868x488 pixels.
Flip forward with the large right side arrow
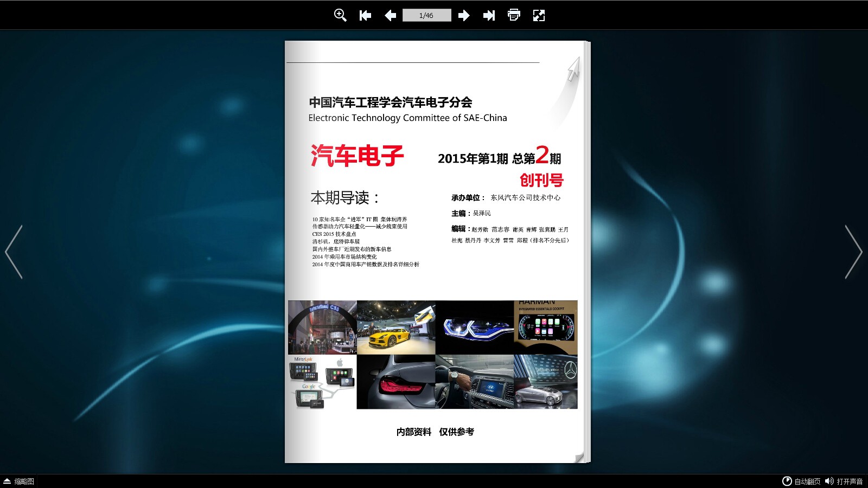pos(853,252)
